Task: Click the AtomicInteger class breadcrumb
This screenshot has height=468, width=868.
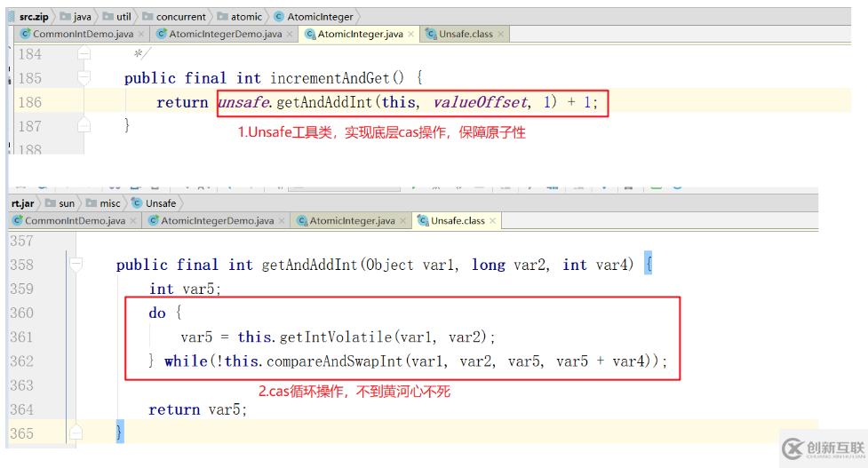Action: [x=314, y=17]
